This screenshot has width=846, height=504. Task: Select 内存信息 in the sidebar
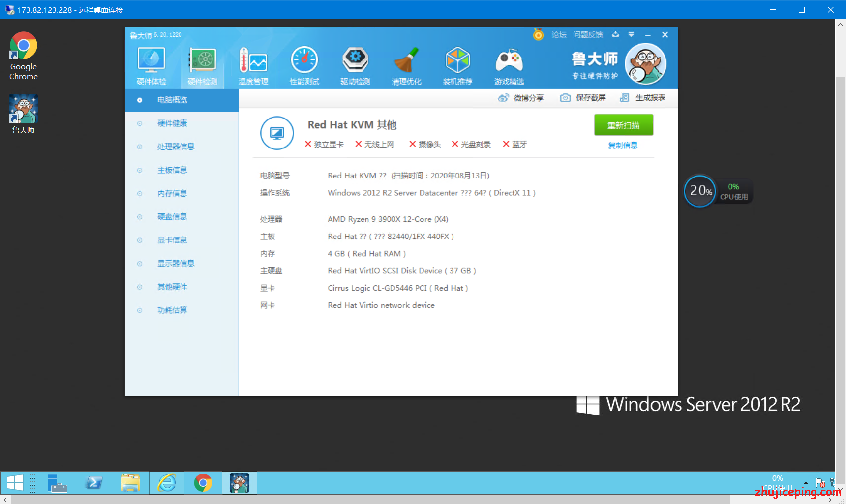pyautogui.click(x=181, y=193)
